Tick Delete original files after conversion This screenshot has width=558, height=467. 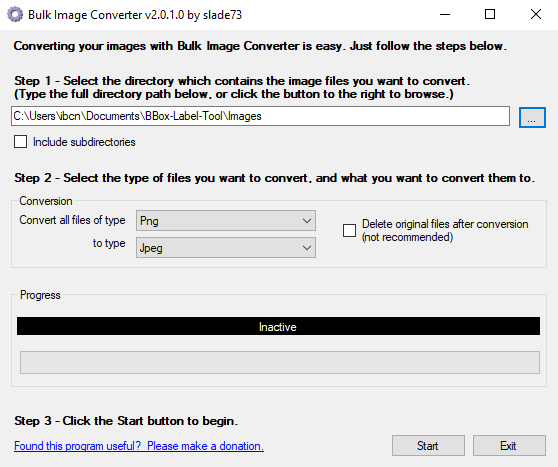point(349,230)
